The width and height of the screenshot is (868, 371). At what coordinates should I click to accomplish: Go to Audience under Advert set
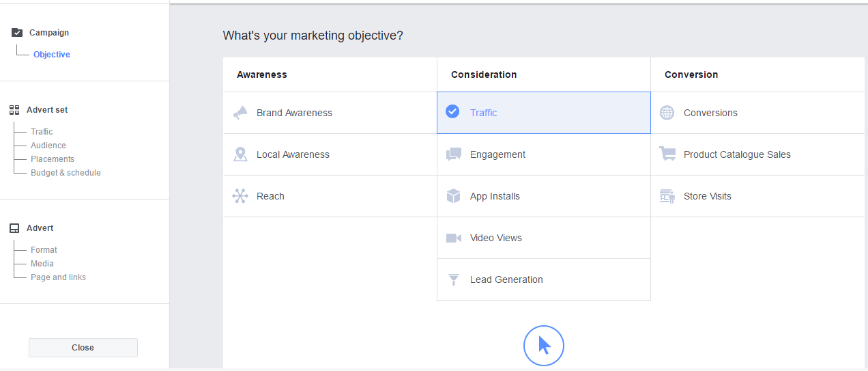pyautogui.click(x=48, y=146)
